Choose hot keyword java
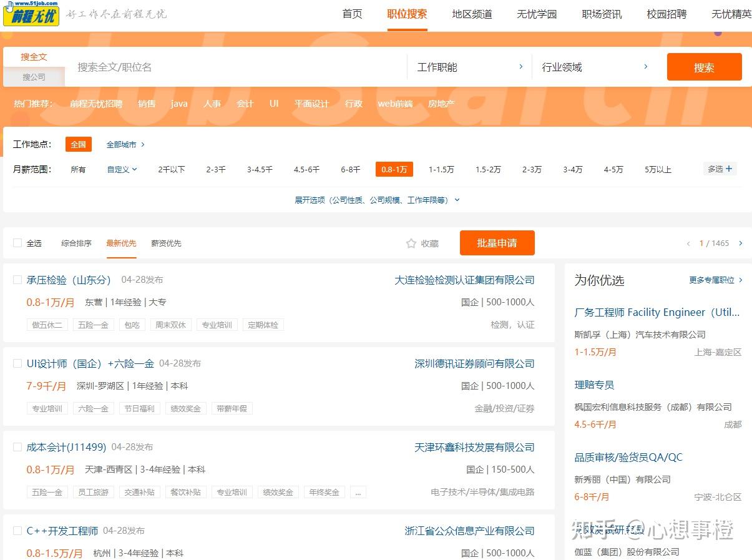 179,104
